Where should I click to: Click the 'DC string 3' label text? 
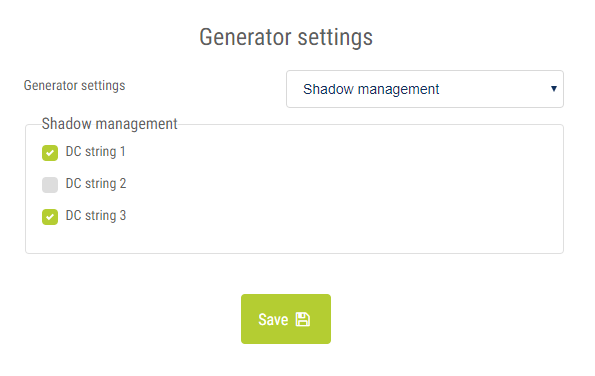96,216
